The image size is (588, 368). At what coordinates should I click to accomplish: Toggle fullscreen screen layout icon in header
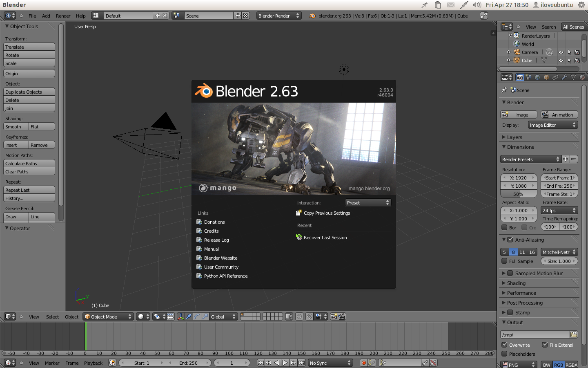[x=484, y=16]
